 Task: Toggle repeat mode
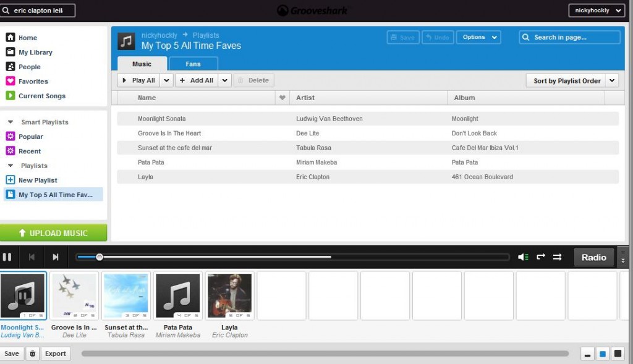[x=541, y=256]
